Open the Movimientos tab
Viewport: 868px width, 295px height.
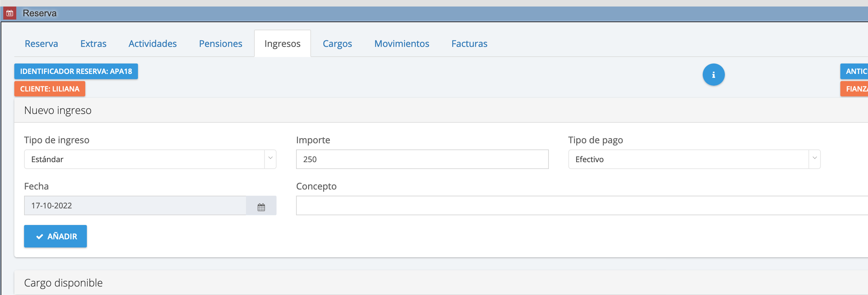click(x=402, y=44)
